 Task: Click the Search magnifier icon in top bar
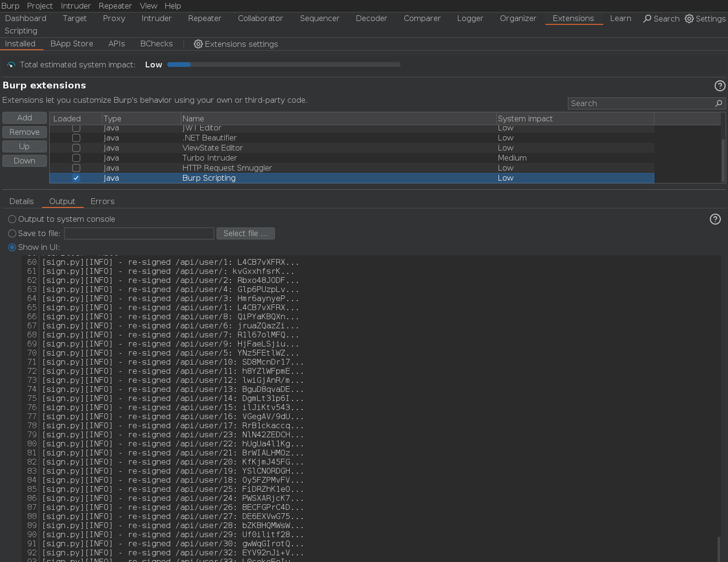tap(647, 19)
